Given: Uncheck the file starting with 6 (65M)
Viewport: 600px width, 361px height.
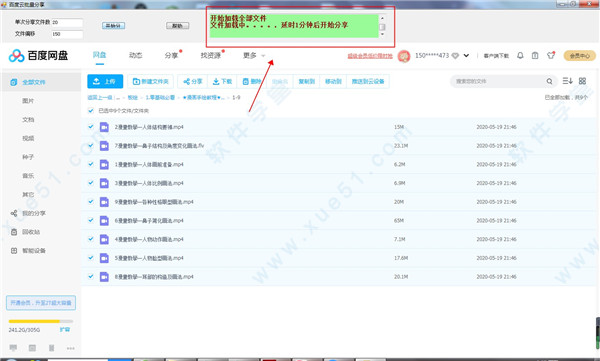Looking at the screenshot, I should pyautogui.click(x=91, y=220).
